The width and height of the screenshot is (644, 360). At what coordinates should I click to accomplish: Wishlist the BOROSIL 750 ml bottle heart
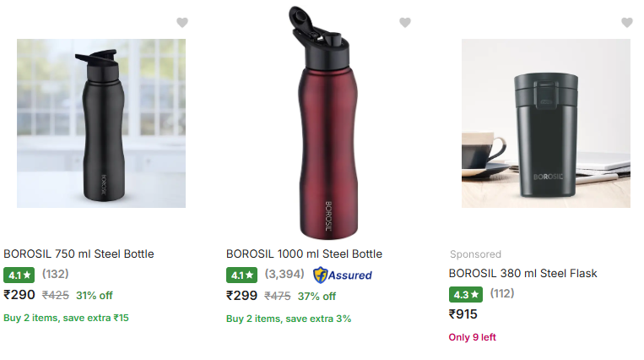[182, 23]
